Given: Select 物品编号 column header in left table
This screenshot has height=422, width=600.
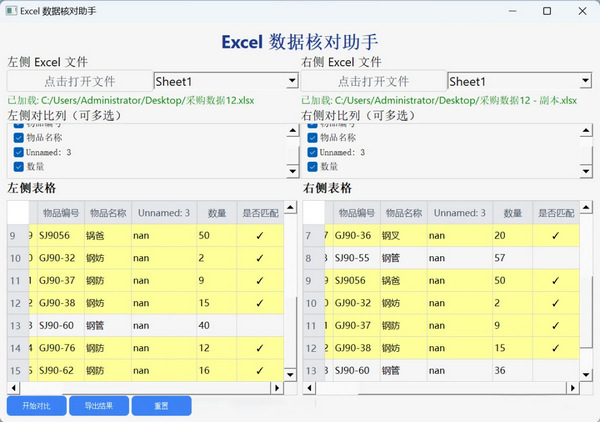Looking at the screenshot, I should (61, 213).
